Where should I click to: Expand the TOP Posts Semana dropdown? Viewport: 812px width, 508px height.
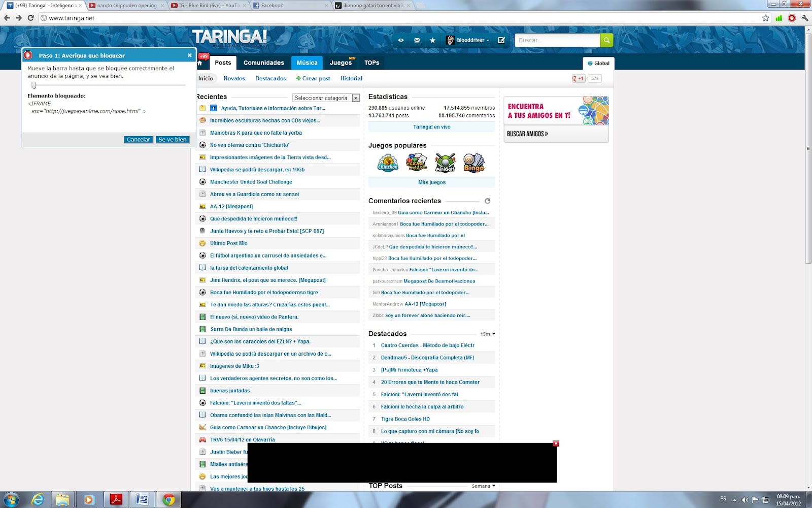pos(483,486)
